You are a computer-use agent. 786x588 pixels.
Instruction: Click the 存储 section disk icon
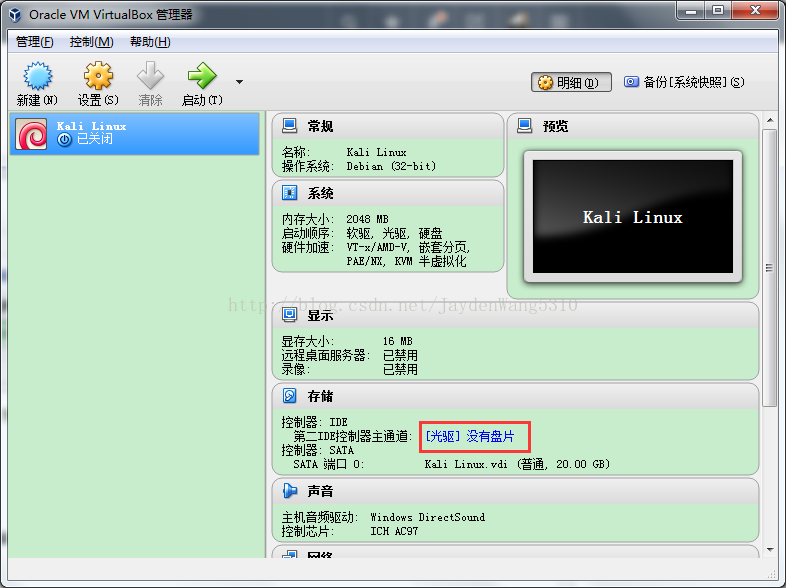289,396
